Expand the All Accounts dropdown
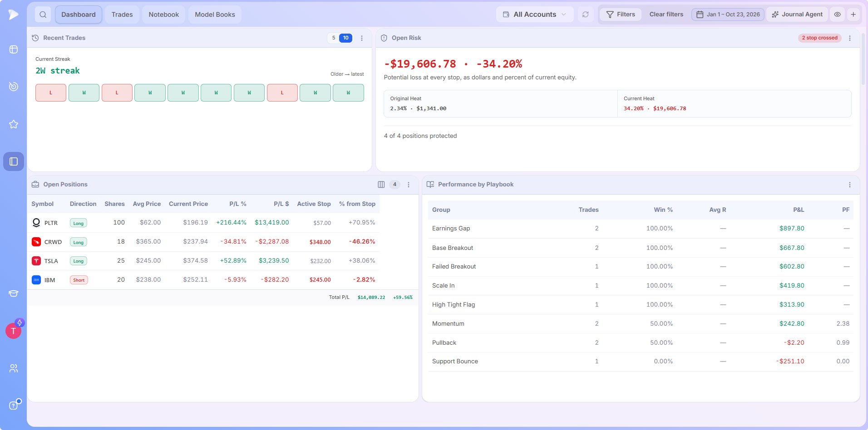The image size is (868, 430). click(535, 15)
